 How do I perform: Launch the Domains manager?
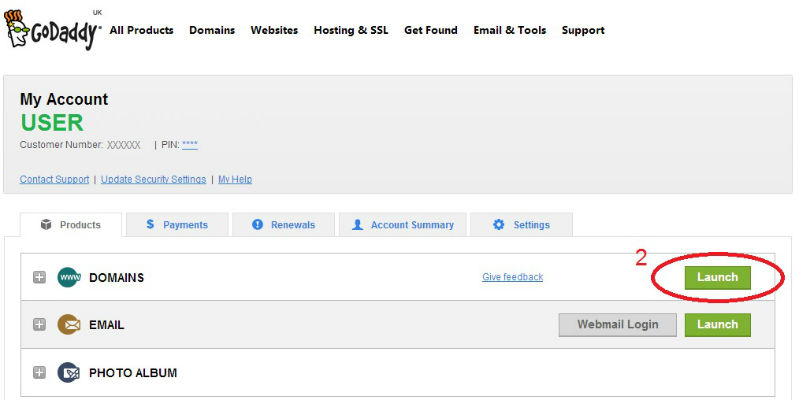(718, 278)
